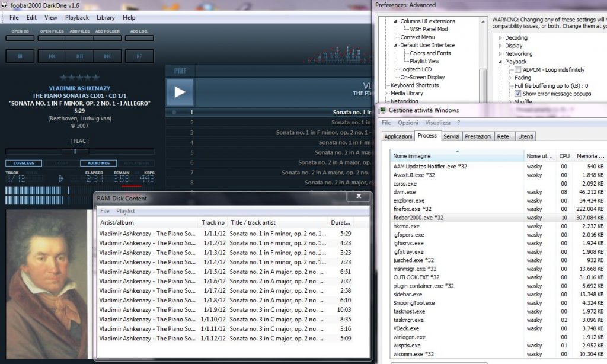607x364 pixels.
Task: Expand Media Library in Preferences tree
Action: pyautogui.click(x=385, y=93)
